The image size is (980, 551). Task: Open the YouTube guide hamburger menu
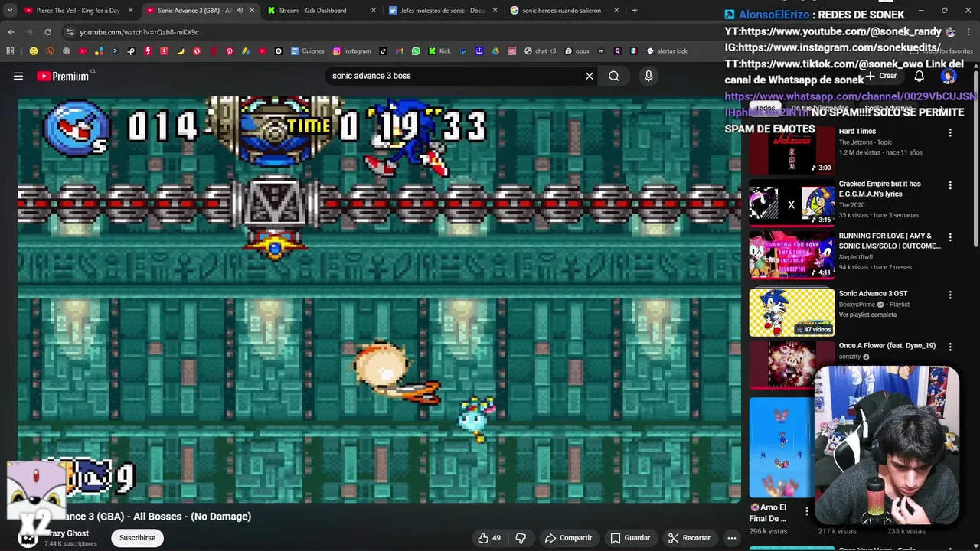pos(18,76)
